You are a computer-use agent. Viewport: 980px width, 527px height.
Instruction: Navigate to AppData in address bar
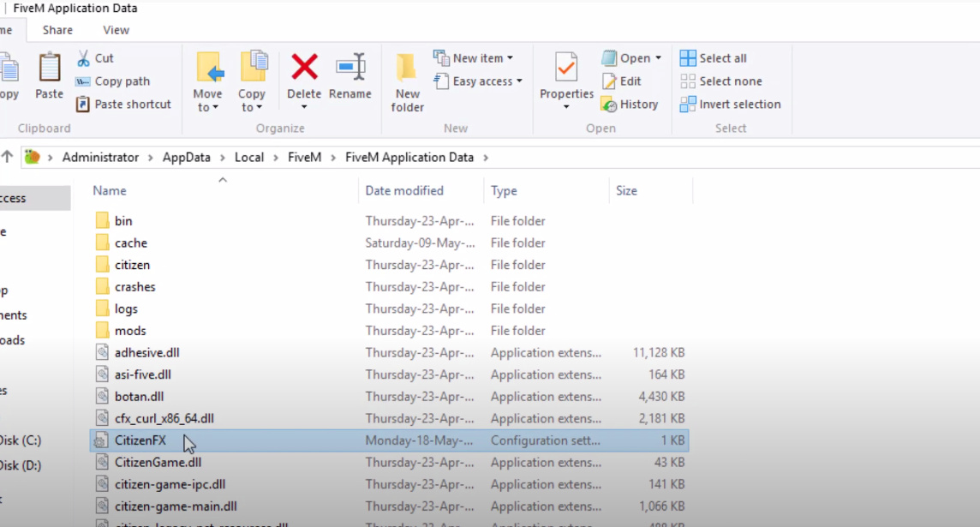pyautogui.click(x=186, y=158)
